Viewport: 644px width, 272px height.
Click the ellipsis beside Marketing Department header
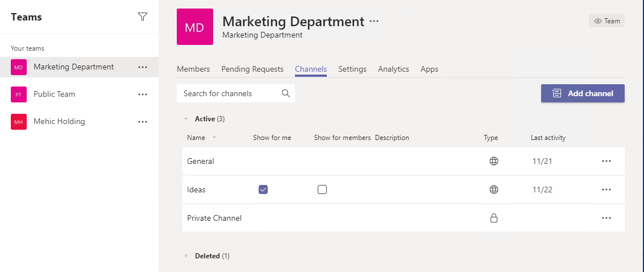coord(374,22)
